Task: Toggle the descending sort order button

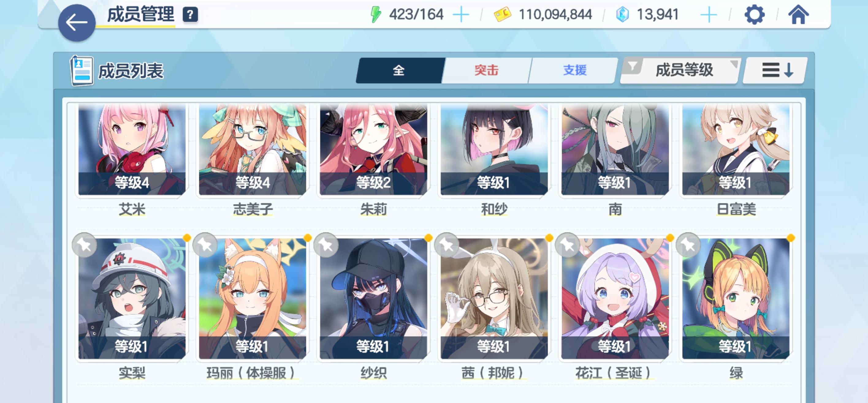Action: pyautogui.click(x=776, y=70)
